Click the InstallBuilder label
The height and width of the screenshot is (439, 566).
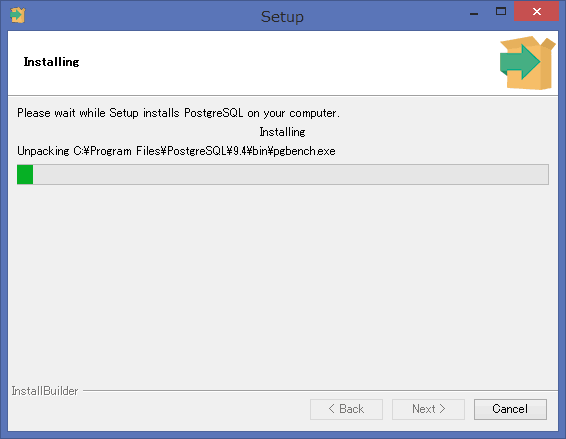(45, 391)
